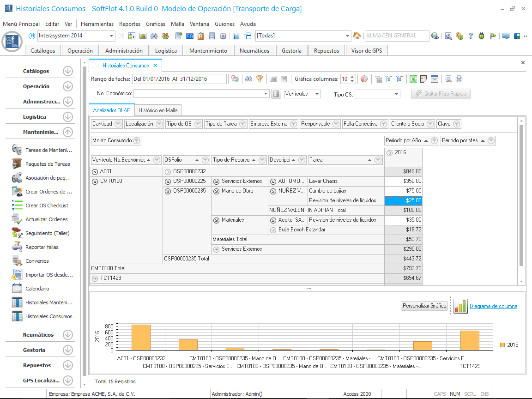The image size is (532, 399).
Task: Click the column chart type icon
Action: point(460,306)
